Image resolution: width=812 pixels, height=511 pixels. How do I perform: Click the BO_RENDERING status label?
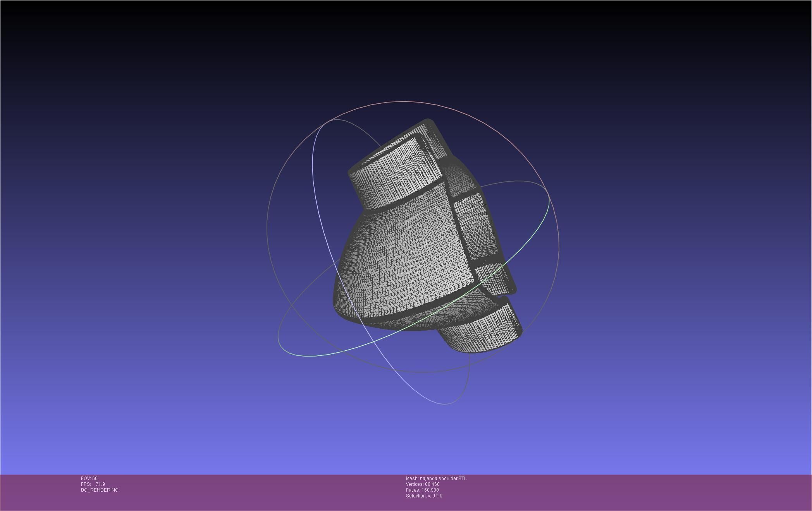click(100, 490)
